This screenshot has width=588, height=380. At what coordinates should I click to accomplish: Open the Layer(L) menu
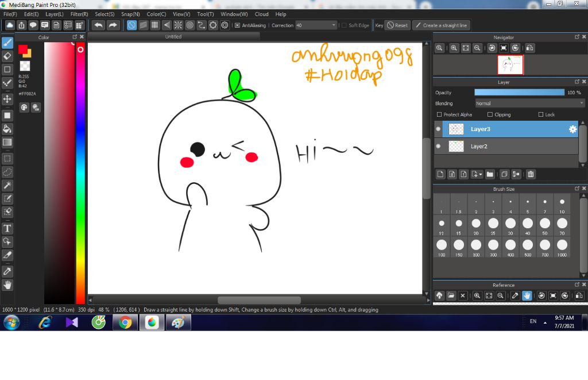click(x=55, y=14)
